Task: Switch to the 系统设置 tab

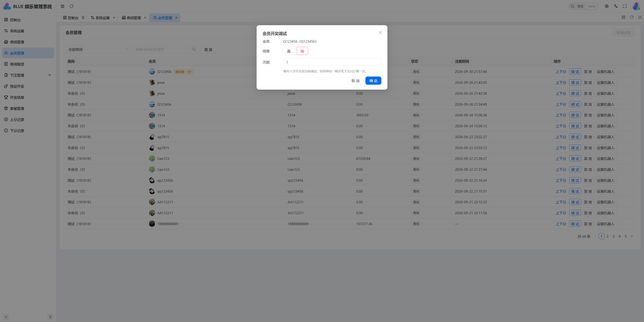Action: click(100, 18)
